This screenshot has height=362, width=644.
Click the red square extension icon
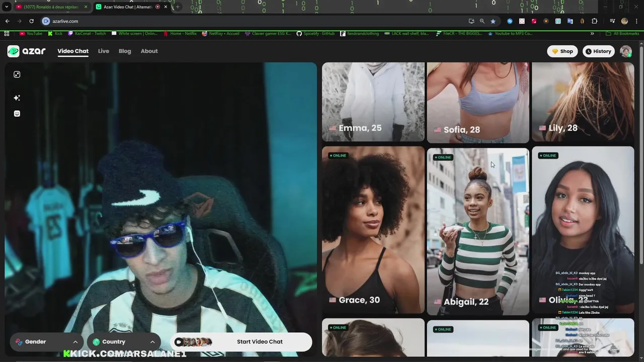click(534, 21)
